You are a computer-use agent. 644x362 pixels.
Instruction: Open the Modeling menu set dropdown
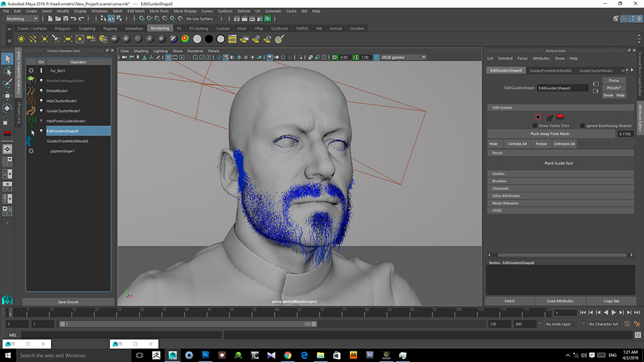(22, 19)
